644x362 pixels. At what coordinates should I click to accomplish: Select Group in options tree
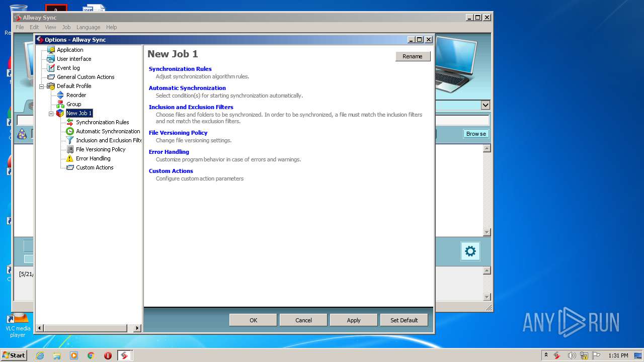coord(74,104)
